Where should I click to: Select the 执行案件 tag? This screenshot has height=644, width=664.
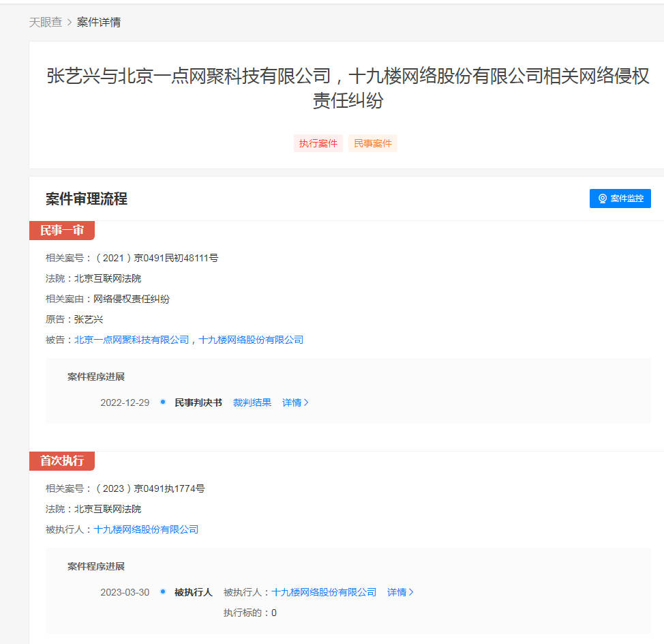pos(318,144)
